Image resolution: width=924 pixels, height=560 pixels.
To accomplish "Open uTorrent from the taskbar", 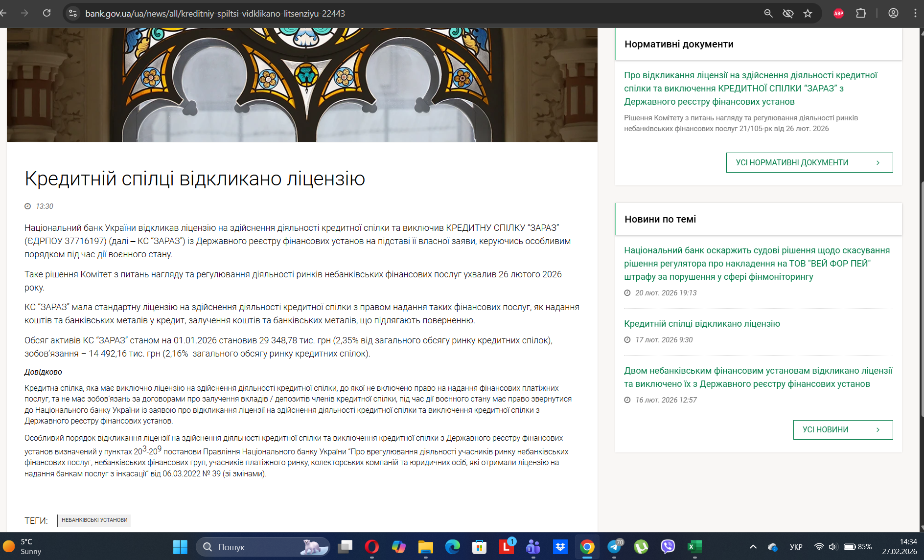I will coord(641,547).
